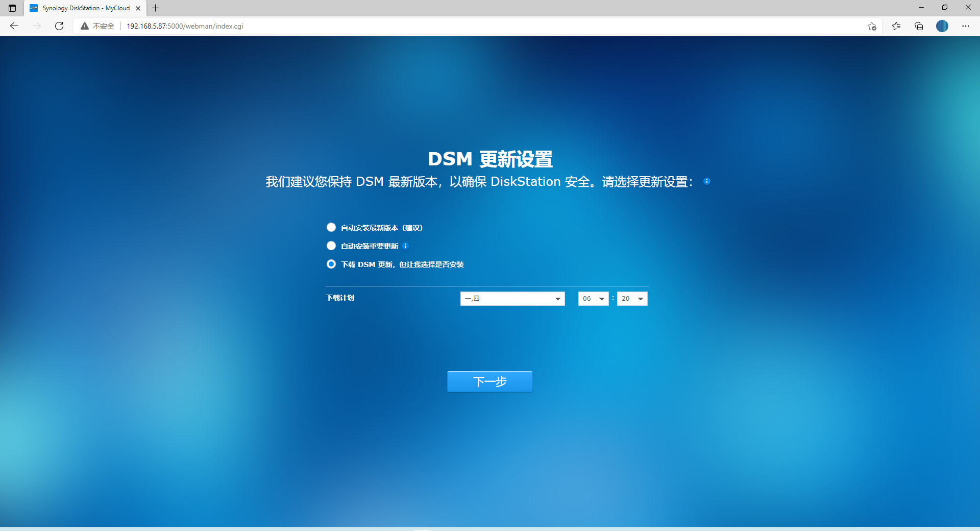Add this page to favorites star icon

(x=872, y=26)
